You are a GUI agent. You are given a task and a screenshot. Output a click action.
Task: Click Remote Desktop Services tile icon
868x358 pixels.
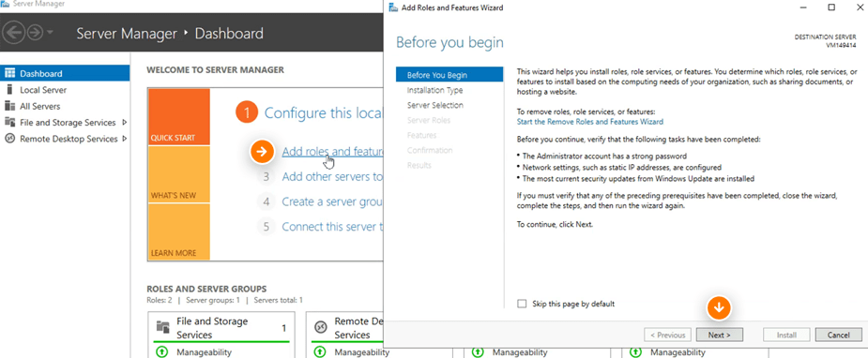point(321,328)
